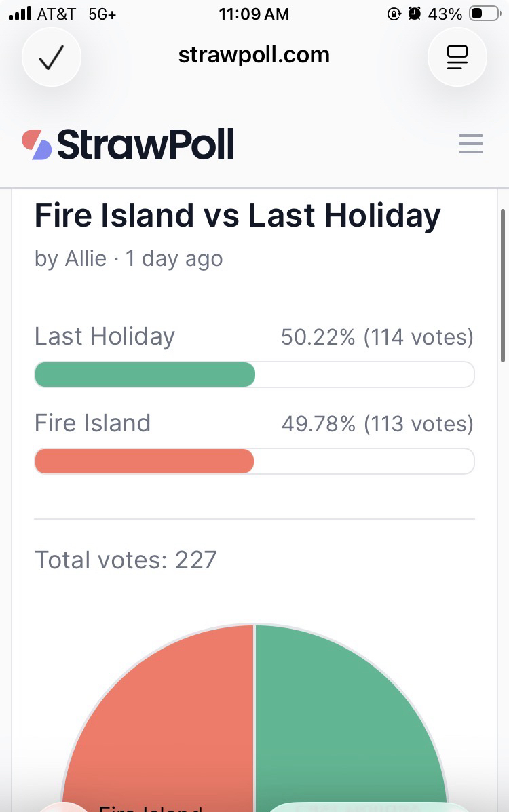509x812 pixels.
Task: Click the green Last Holiday result bar
Action: pyautogui.click(x=145, y=374)
